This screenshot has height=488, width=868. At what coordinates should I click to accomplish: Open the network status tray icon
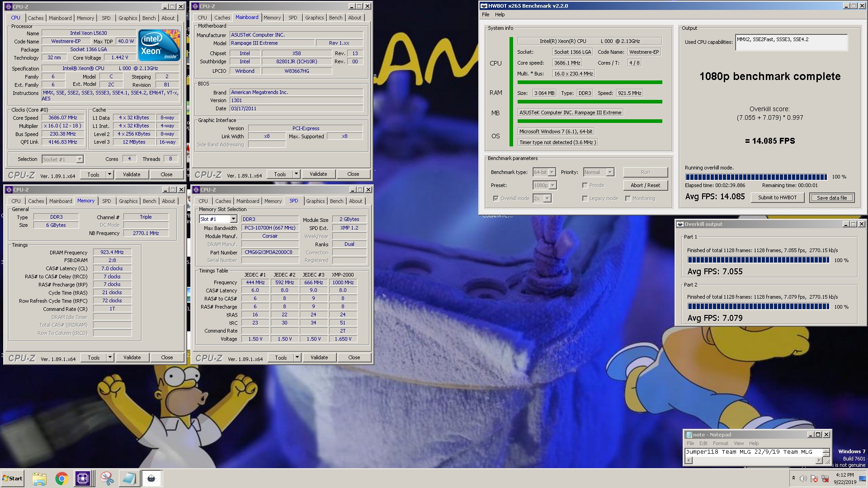tap(825, 479)
